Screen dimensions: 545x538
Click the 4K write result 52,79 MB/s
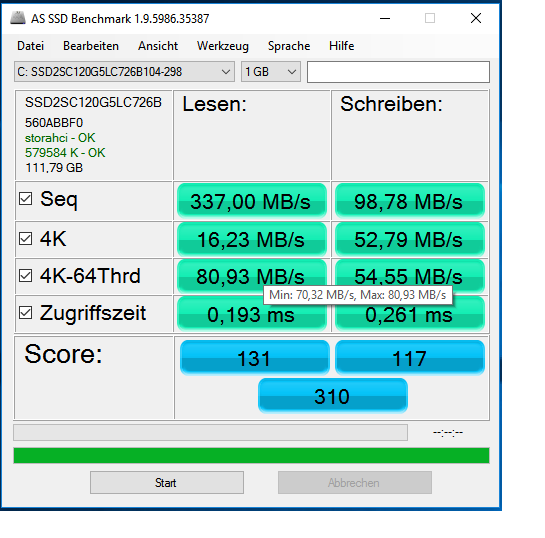tap(410, 239)
